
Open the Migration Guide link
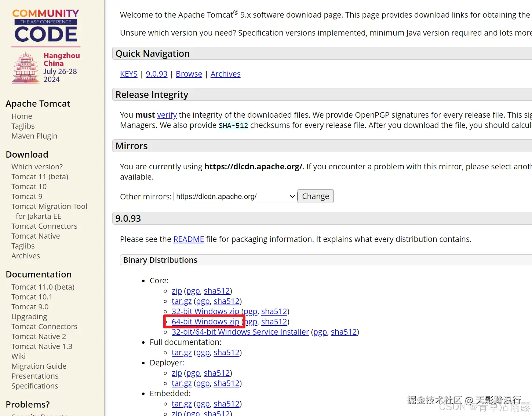[x=39, y=366]
